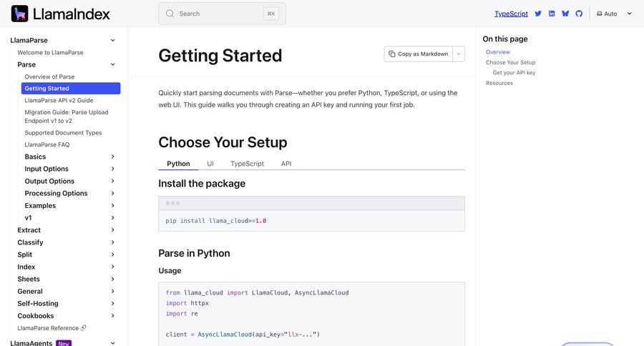Open the LinkedIn icon in header
Viewport: 644px width, 346px height.
tap(552, 14)
